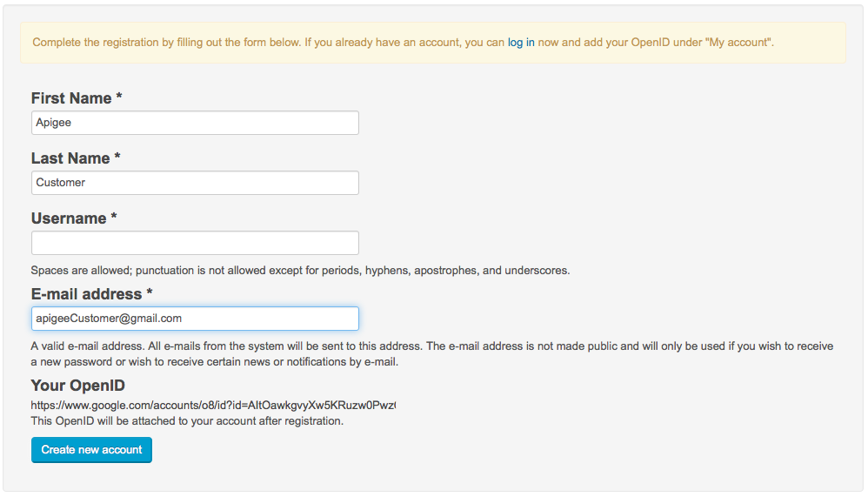Click the asterisk after E-mail address
868x497 pixels.
[150, 293]
